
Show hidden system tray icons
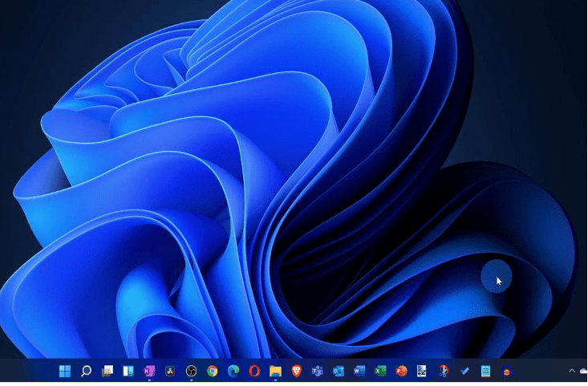[572, 371]
